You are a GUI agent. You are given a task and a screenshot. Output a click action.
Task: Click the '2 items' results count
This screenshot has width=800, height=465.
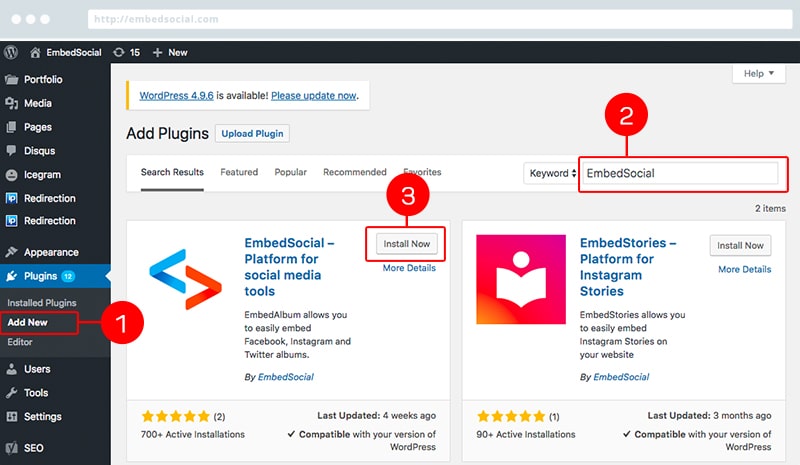click(770, 208)
